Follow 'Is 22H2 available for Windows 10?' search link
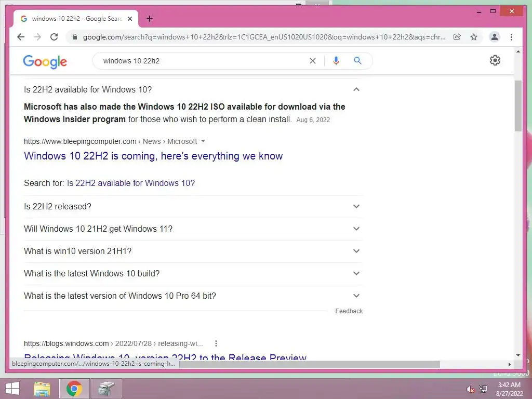Viewport: 532px width, 399px height. (131, 183)
